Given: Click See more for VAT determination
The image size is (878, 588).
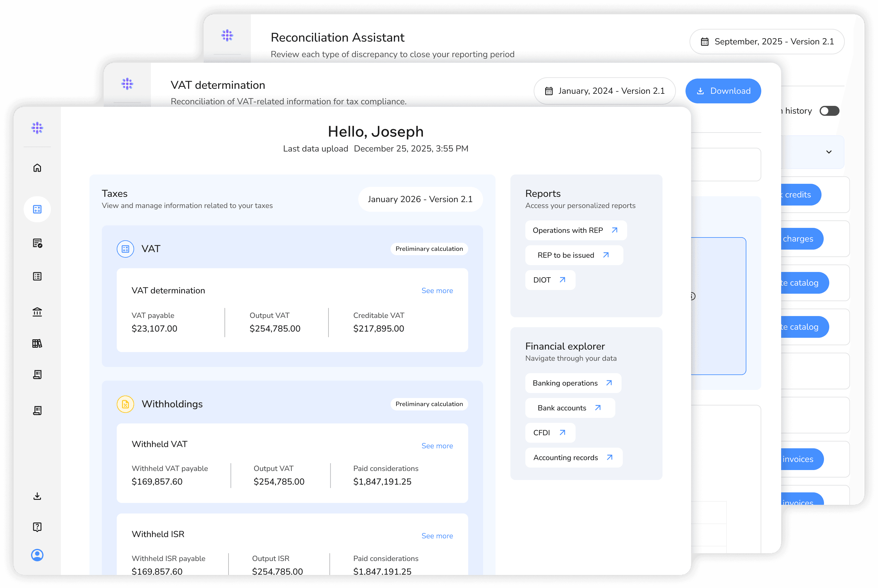Looking at the screenshot, I should pyautogui.click(x=437, y=291).
